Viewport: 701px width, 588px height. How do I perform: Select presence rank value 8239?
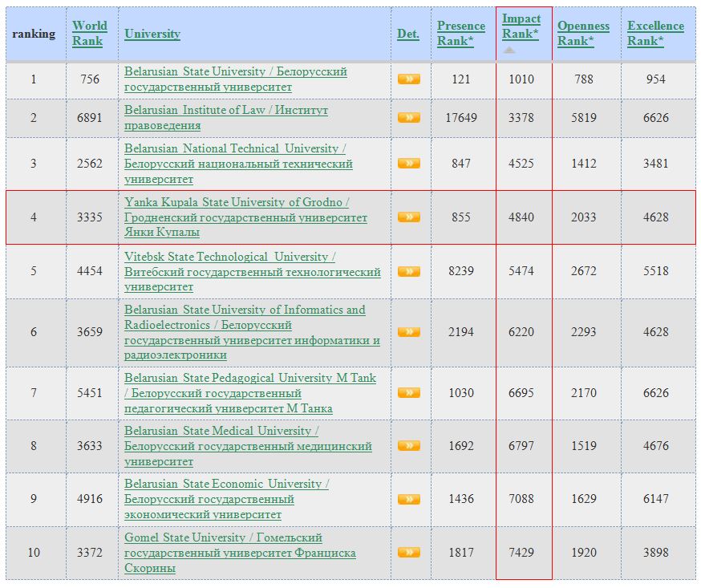(461, 271)
